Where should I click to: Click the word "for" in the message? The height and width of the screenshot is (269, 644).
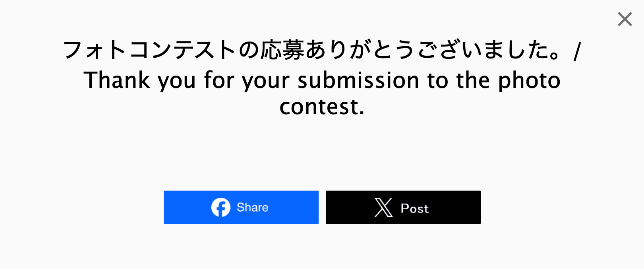pos(219,80)
